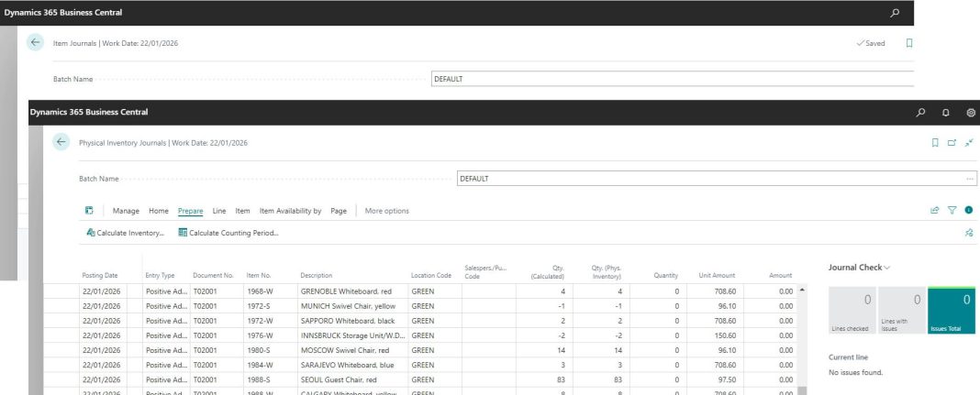Select MOSCOW Swivel Chair, red description

click(x=353, y=350)
